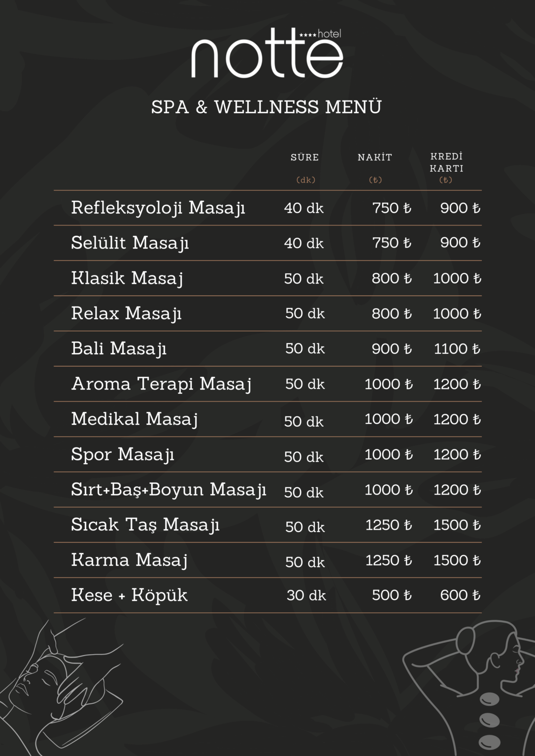The height and width of the screenshot is (756, 535).
Task: Click the NAKİT column header
Action: 375,157
